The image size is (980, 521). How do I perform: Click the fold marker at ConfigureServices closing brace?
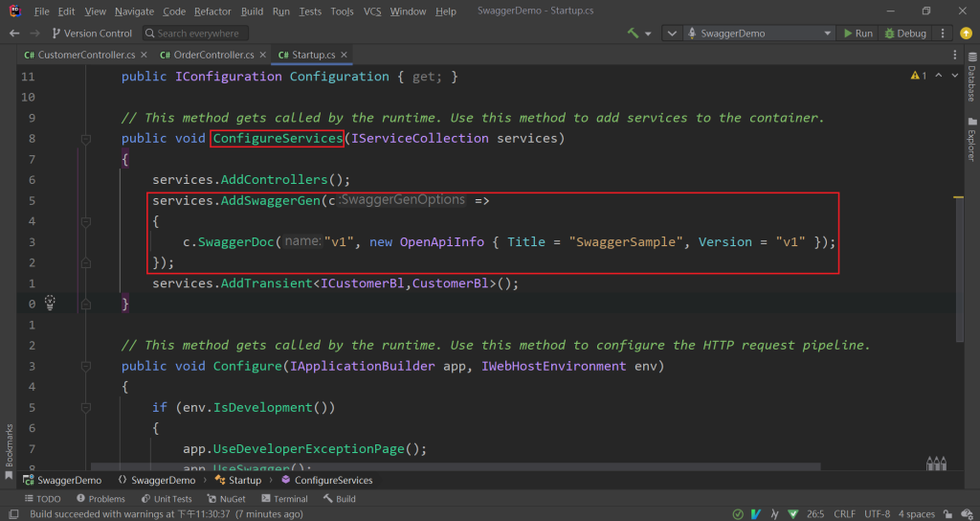point(86,304)
